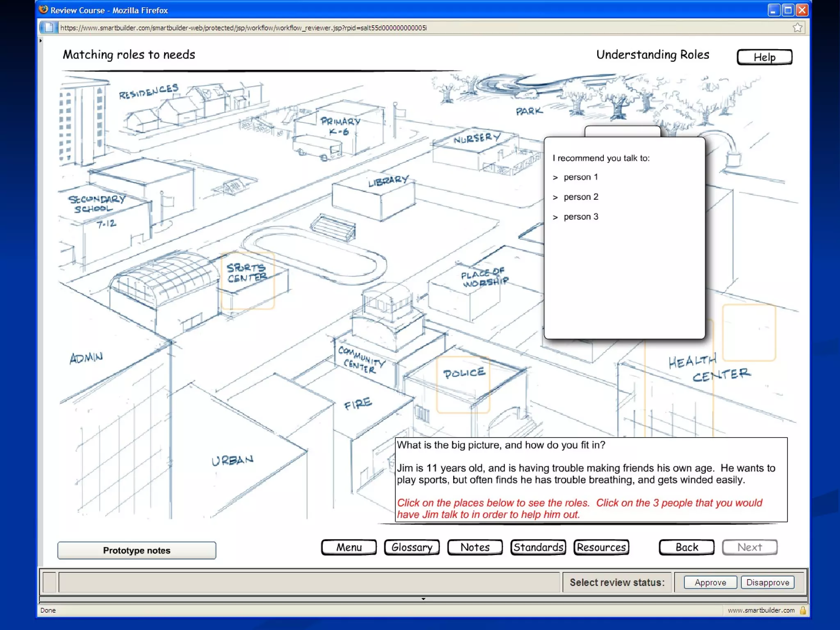Viewport: 840px width, 630px height.
Task: Click the Help button
Action: 764,57
